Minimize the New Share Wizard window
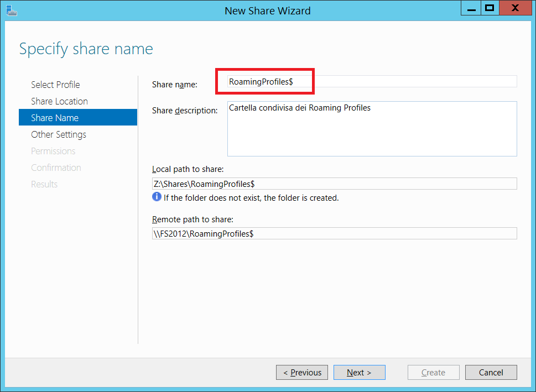Image resolution: width=536 pixels, height=392 pixels. pos(471,8)
